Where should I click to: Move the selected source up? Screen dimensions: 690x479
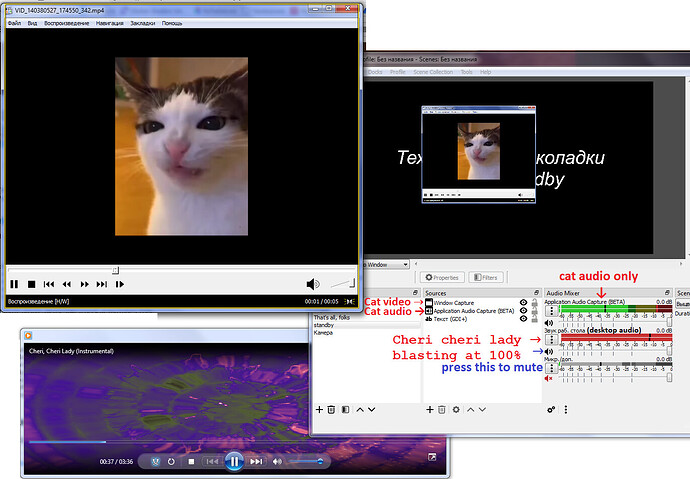tap(470, 410)
